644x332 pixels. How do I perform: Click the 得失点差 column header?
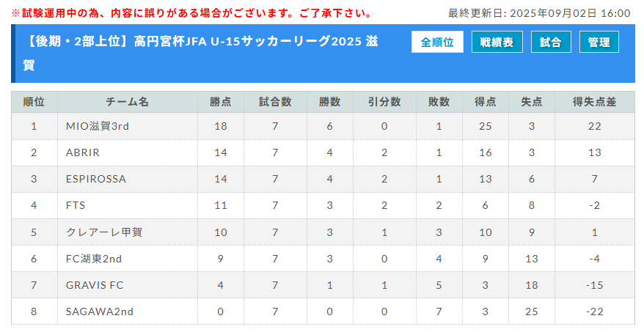[x=595, y=102]
